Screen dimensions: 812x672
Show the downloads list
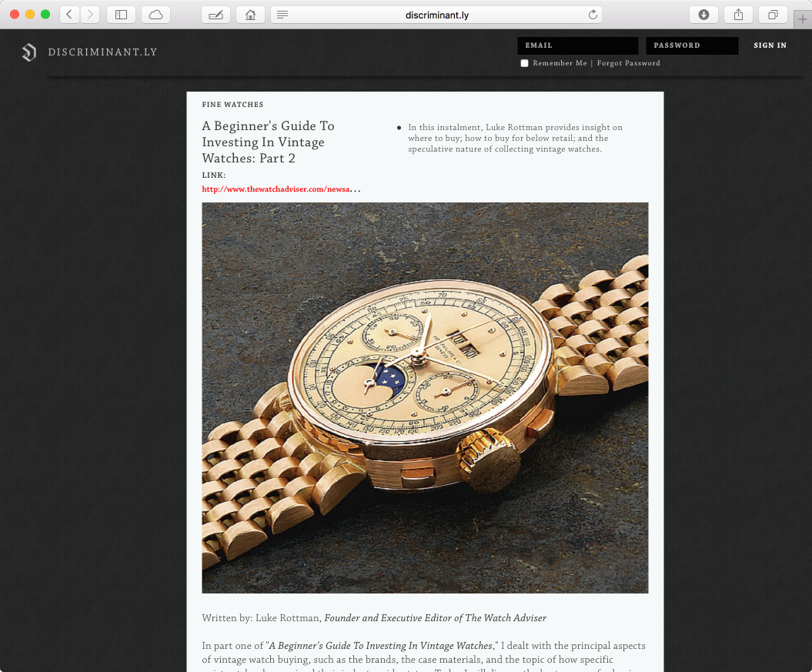click(703, 15)
